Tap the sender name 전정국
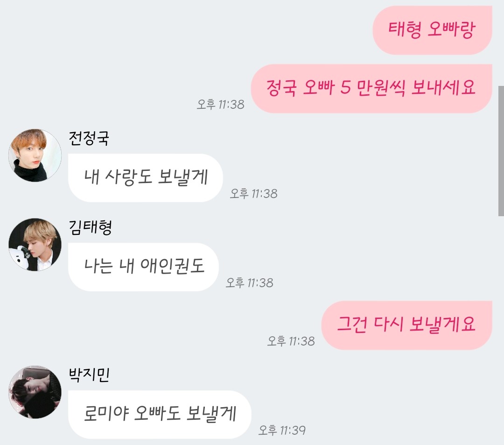The height and width of the screenshot is (445, 504). click(x=89, y=139)
